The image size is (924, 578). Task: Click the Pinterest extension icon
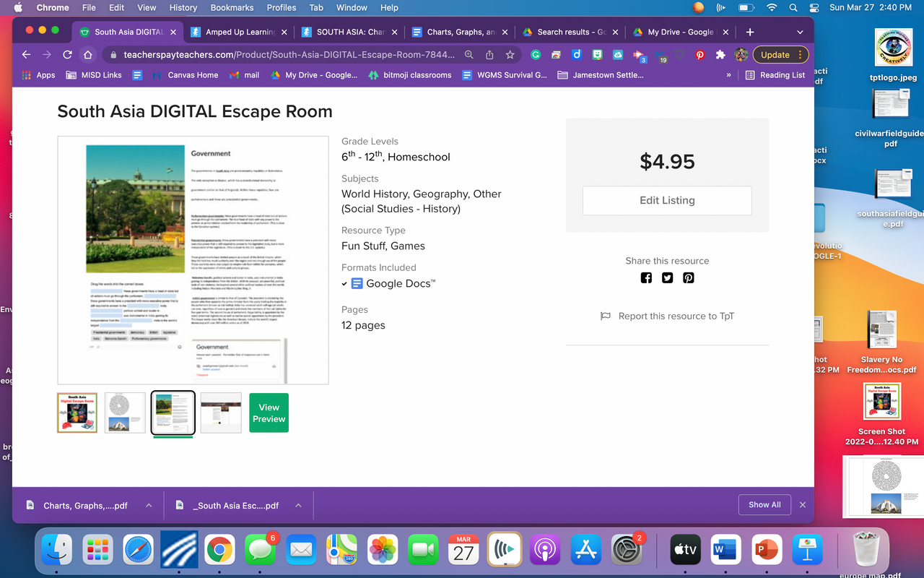(699, 54)
